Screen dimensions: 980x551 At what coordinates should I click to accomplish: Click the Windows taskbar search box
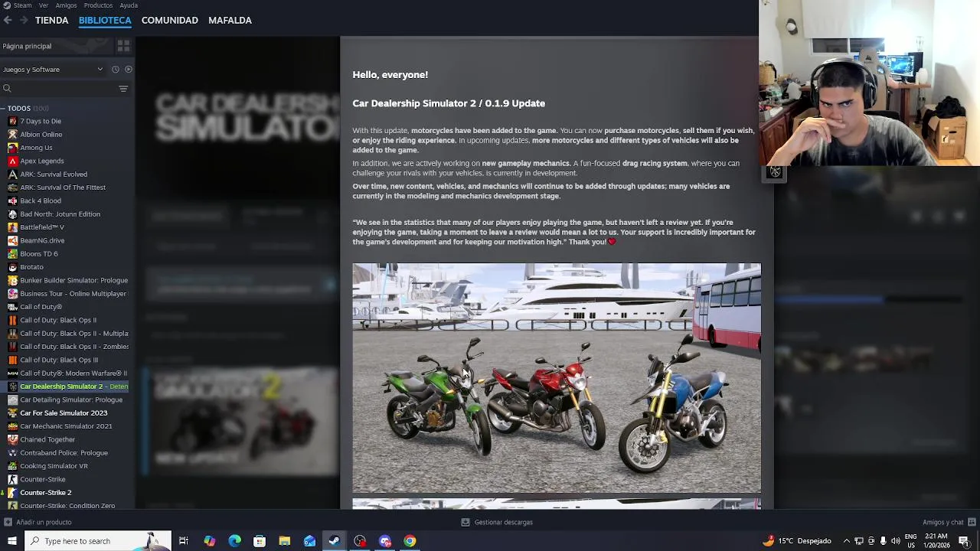point(98,541)
